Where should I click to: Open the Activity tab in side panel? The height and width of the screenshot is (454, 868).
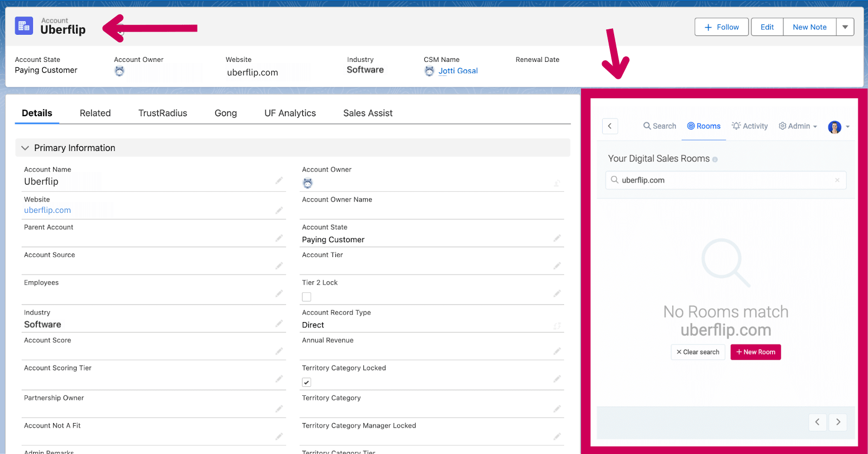pyautogui.click(x=750, y=126)
